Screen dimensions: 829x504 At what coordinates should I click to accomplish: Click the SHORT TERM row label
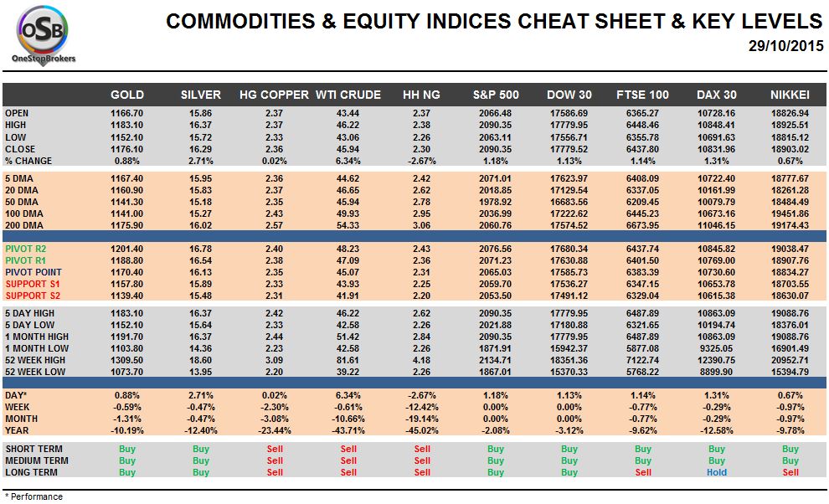tap(33, 448)
